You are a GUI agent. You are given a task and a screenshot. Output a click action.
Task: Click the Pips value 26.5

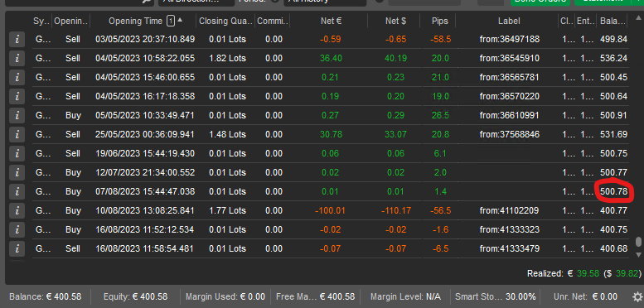pos(440,115)
